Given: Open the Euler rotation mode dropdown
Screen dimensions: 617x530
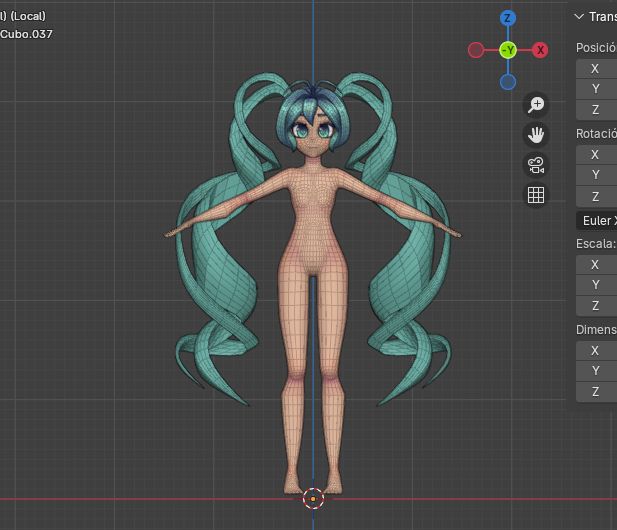Looking at the screenshot, I should [597, 221].
